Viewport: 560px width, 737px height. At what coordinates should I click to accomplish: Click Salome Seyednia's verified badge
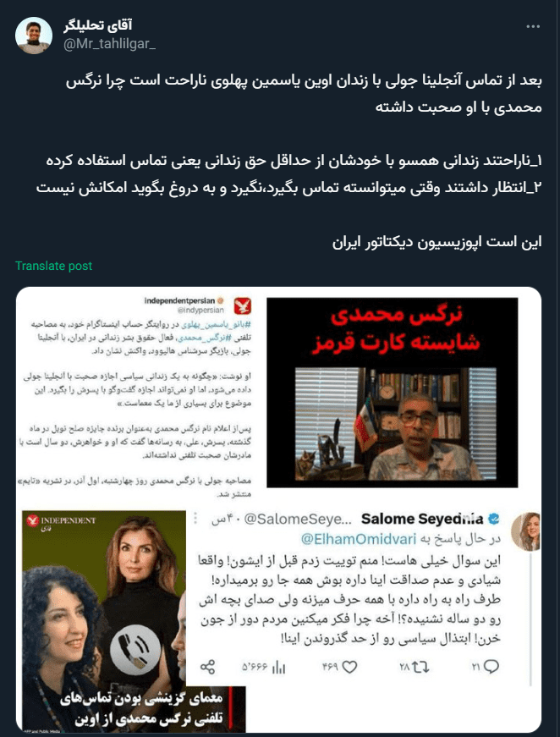pyautogui.click(x=494, y=519)
